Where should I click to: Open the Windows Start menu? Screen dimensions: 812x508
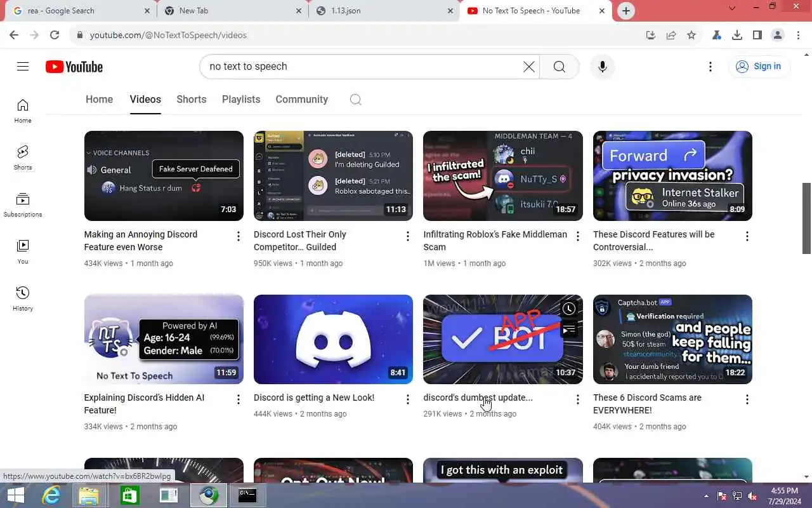(x=15, y=495)
